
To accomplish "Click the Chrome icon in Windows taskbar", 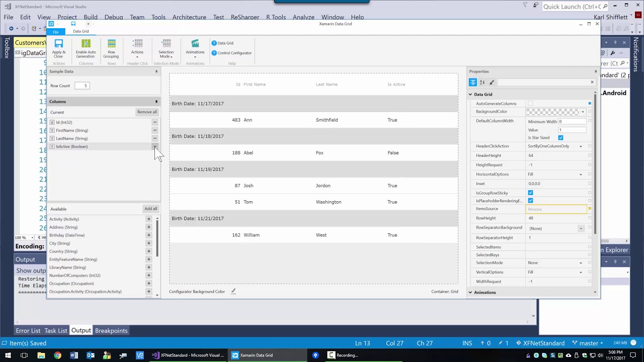I will tap(57, 355).
